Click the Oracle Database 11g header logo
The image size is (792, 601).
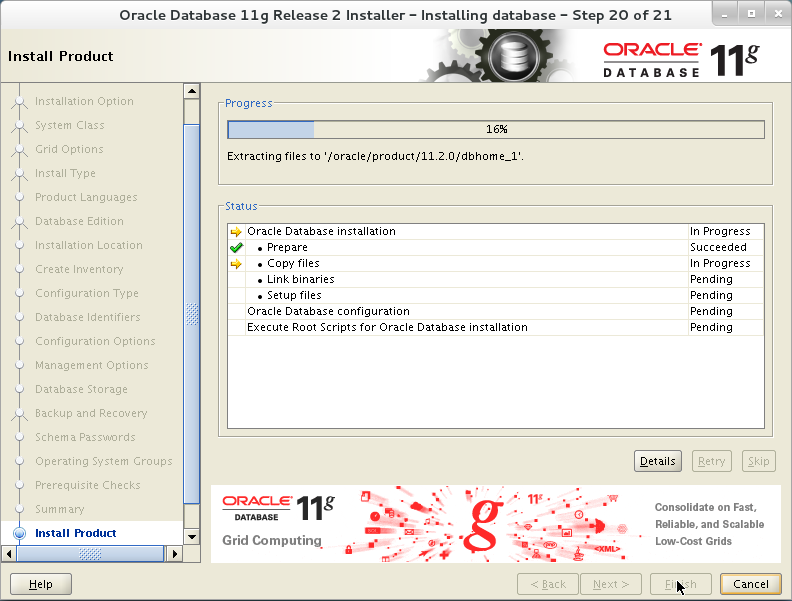[681, 60]
